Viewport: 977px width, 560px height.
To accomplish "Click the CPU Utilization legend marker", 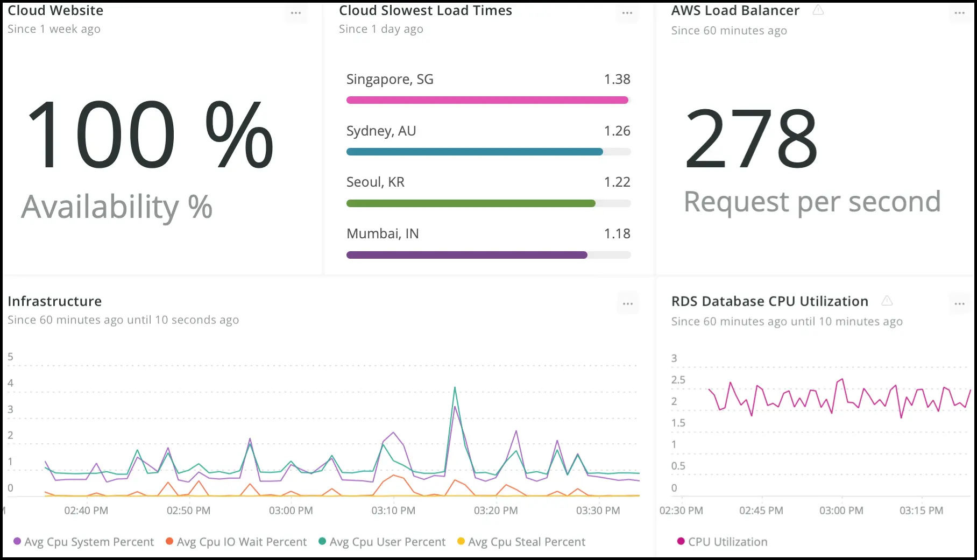I will (680, 542).
